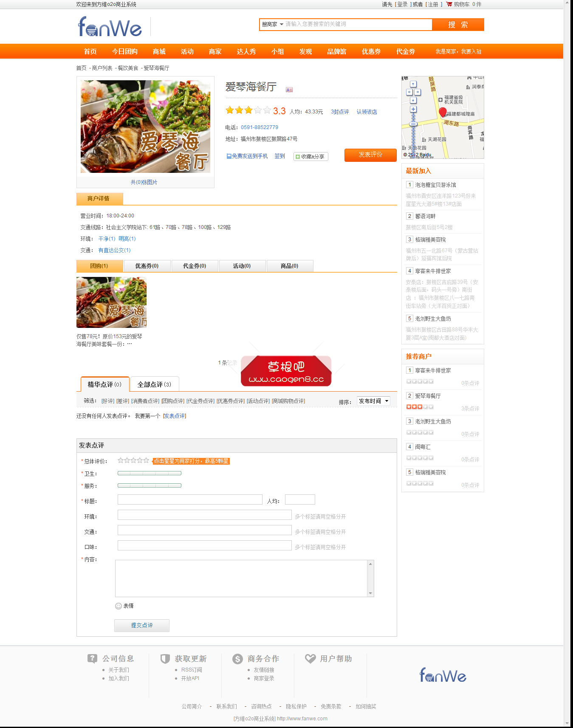Click the 发表评价 orange button
The height and width of the screenshot is (728, 573).
(x=370, y=155)
